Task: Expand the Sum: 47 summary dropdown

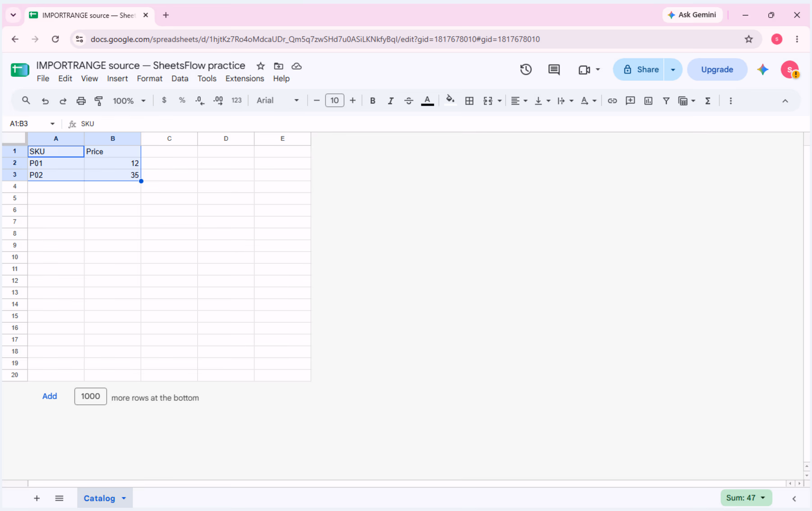Action: tap(746, 498)
